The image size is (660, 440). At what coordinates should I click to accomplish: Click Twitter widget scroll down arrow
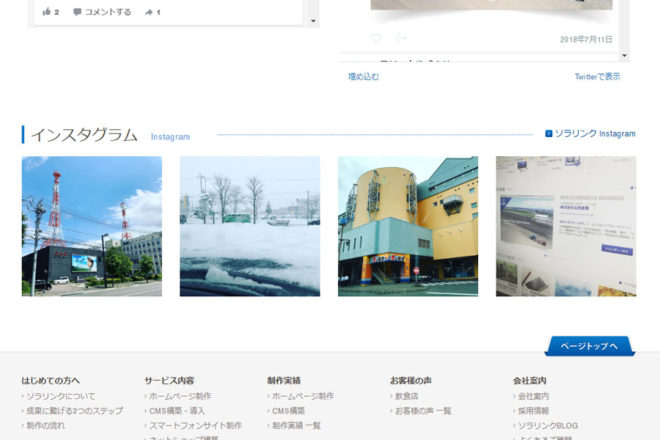(625, 56)
